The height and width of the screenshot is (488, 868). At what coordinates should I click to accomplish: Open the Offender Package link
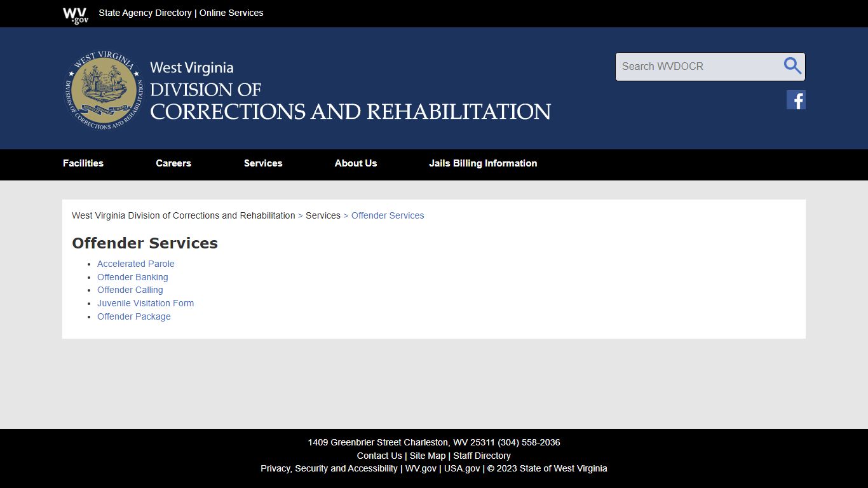[x=134, y=316]
